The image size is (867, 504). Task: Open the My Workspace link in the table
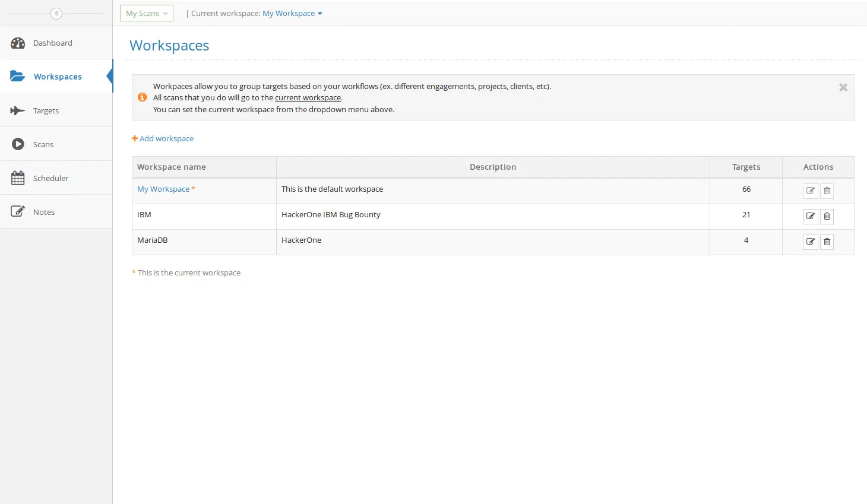tap(163, 189)
